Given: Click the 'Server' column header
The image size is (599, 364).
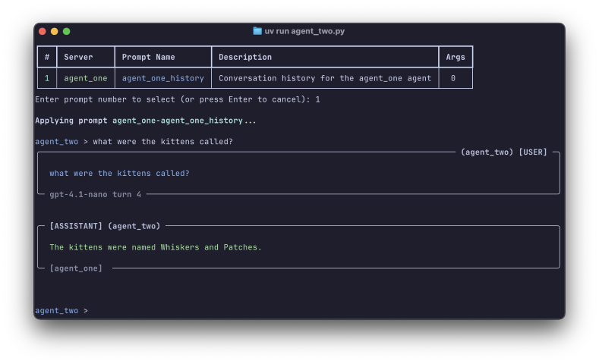Looking at the screenshot, I should [x=78, y=57].
